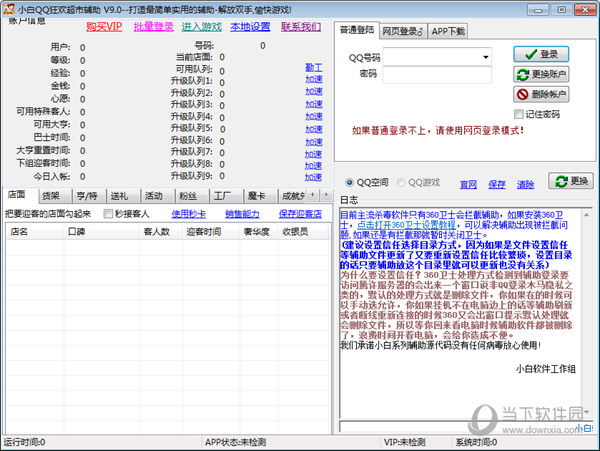
Task: Click the 清除 log link
Action: click(x=525, y=185)
